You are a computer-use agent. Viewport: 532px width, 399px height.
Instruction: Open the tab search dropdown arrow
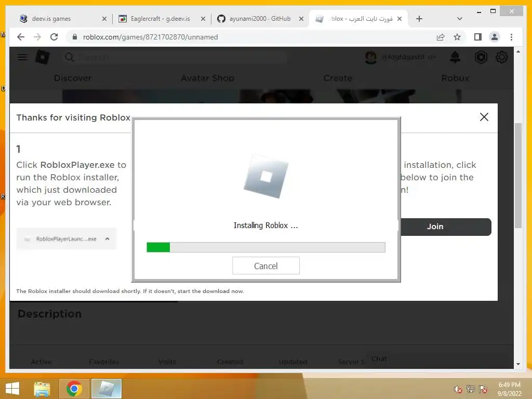459,19
